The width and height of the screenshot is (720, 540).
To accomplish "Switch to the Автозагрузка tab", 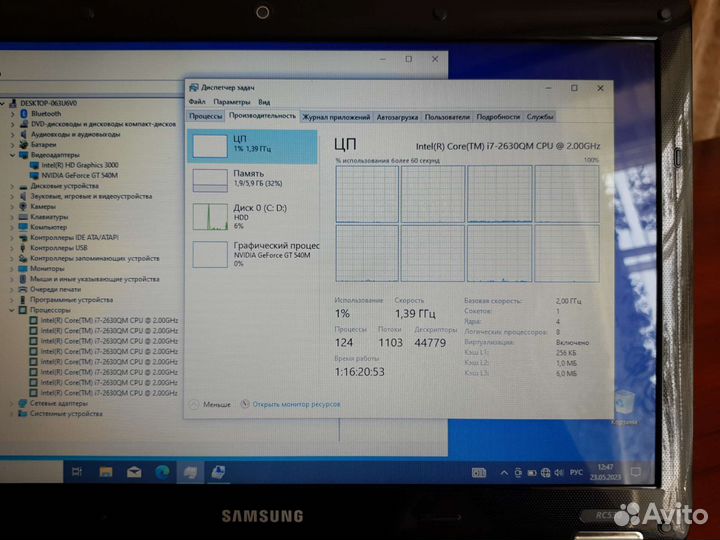I will point(397,117).
